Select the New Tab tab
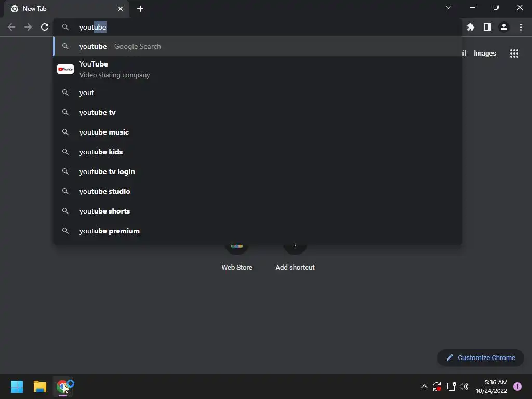Screen dimensions: 532x399 pyautogui.click(x=66, y=9)
